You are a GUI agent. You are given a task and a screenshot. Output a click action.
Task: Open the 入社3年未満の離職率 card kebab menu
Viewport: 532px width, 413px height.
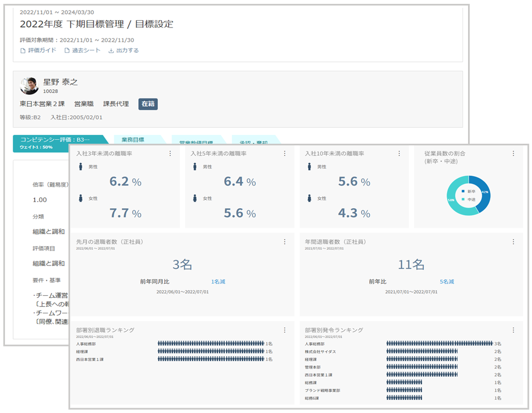tap(170, 154)
